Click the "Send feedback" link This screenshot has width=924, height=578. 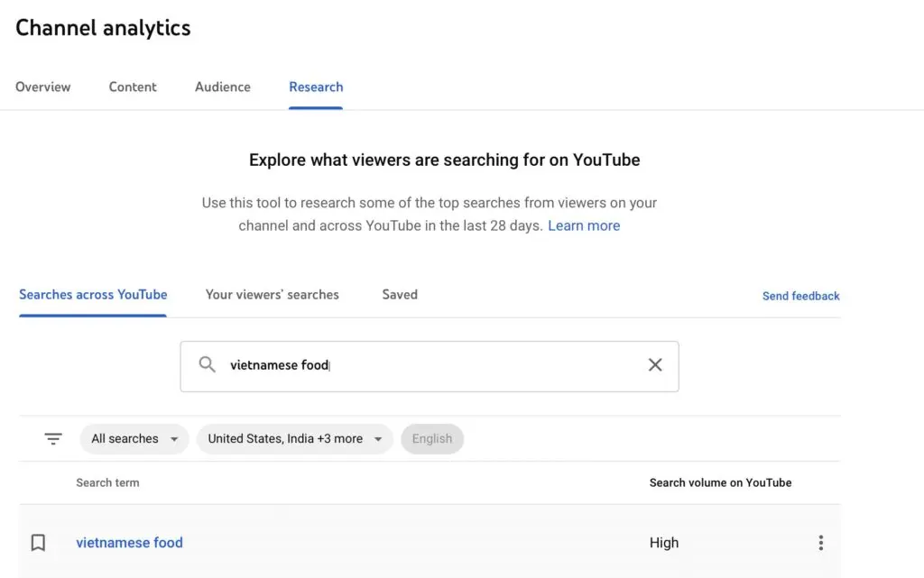click(800, 296)
